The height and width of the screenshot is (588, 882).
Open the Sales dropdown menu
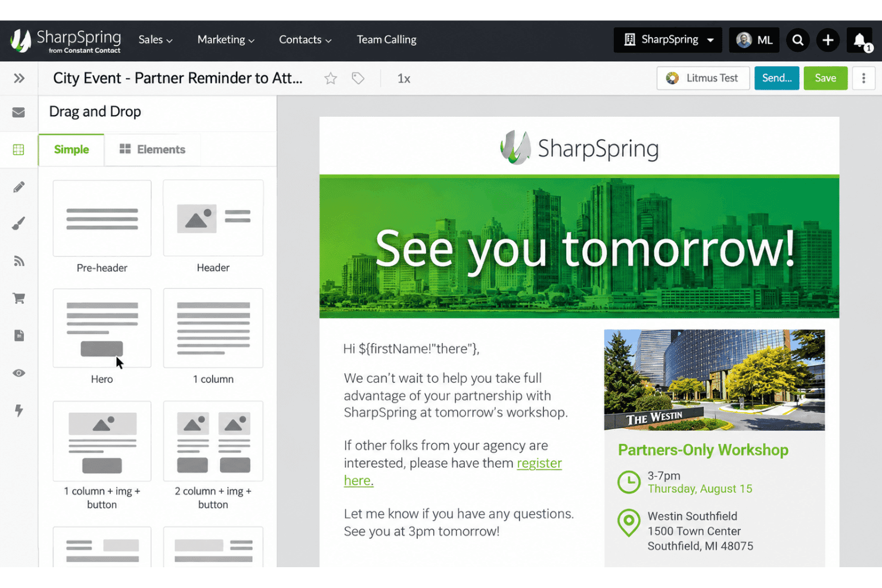(x=156, y=40)
